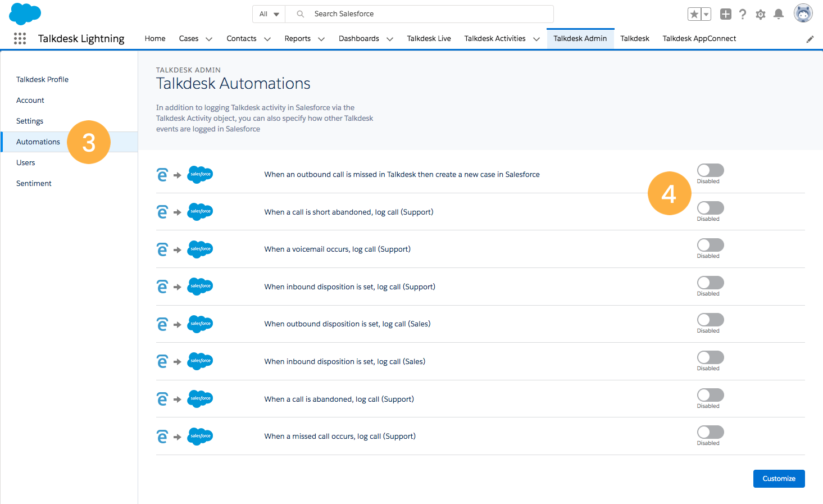Open the Reports tab

coord(298,39)
